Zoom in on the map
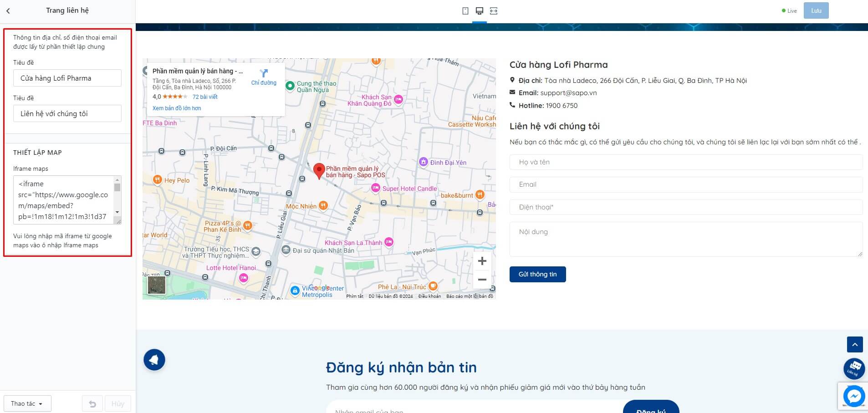The image size is (868, 413). [x=482, y=261]
